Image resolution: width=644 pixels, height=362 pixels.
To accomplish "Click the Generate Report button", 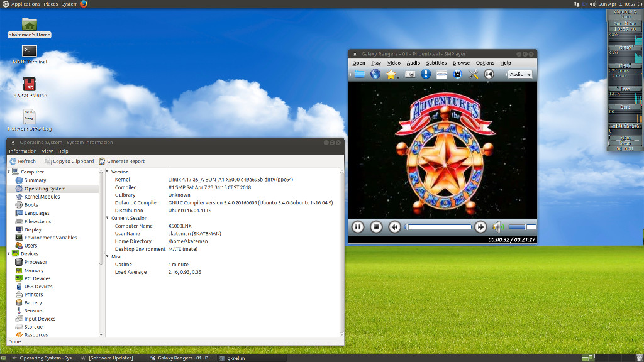I will (121, 161).
